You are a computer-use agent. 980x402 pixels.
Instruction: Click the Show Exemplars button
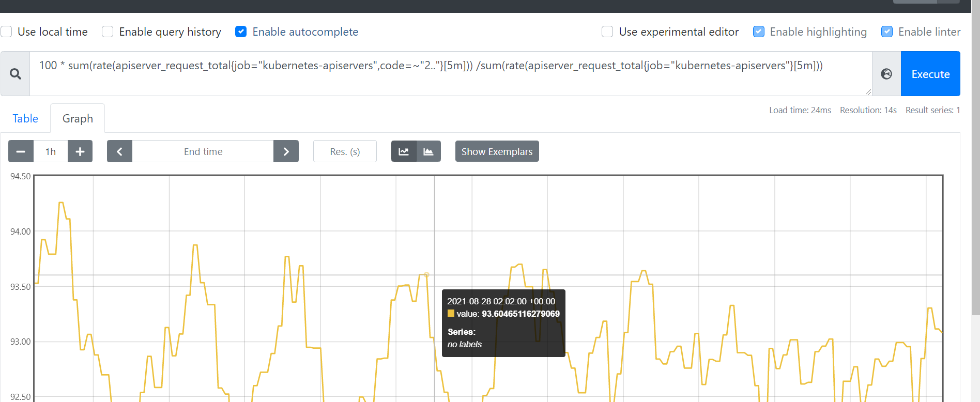tap(497, 151)
